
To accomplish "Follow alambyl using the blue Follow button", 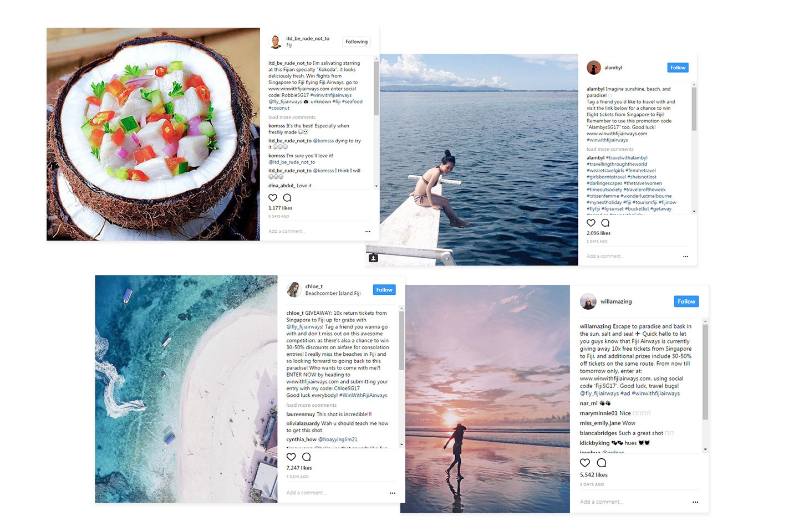I will tap(678, 68).
